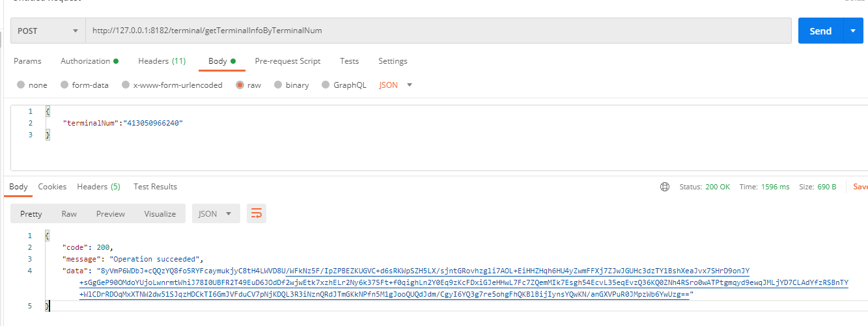Choose x-www-form-urlencoded body type
This screenshot has width=868, height=326.
pos(126,85)
